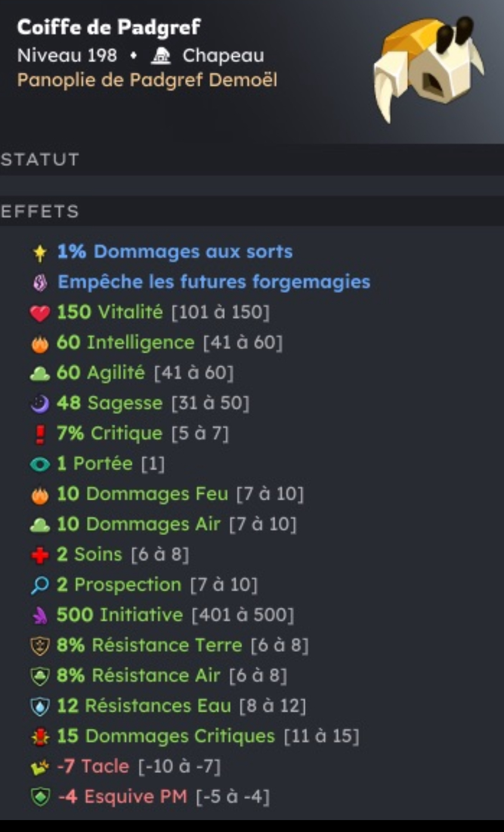Click the eye icon next to Portée
The image size is (504, 832).
(x=40, y=465)
